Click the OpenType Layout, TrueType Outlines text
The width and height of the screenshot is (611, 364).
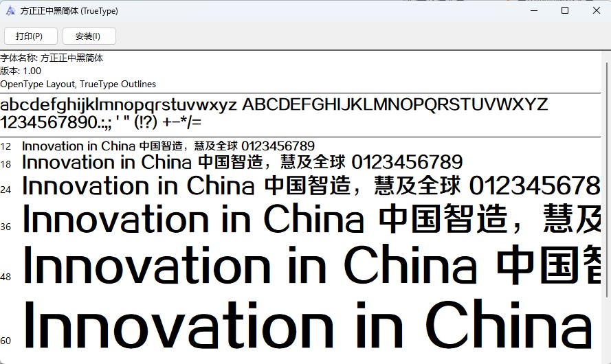coord(78,84)
